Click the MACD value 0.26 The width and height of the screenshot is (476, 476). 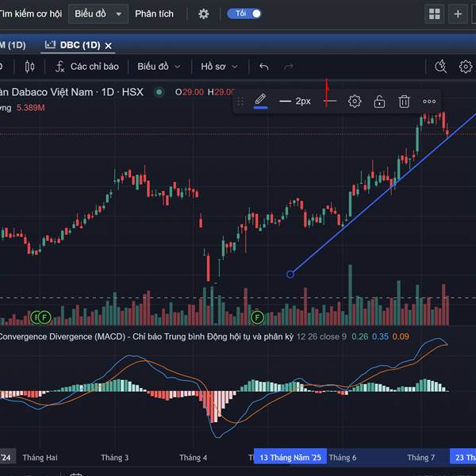pyautogui.click(x=359, y=336)
